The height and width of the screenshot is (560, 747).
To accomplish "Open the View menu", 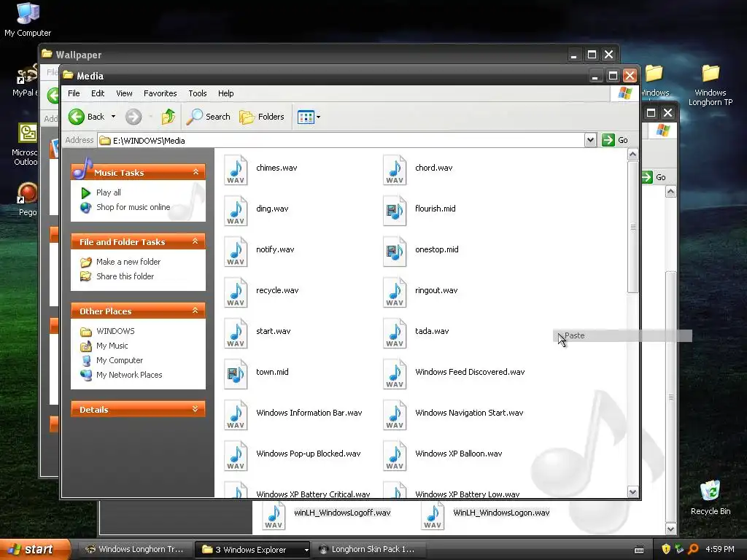I will (x=124, y=93).
